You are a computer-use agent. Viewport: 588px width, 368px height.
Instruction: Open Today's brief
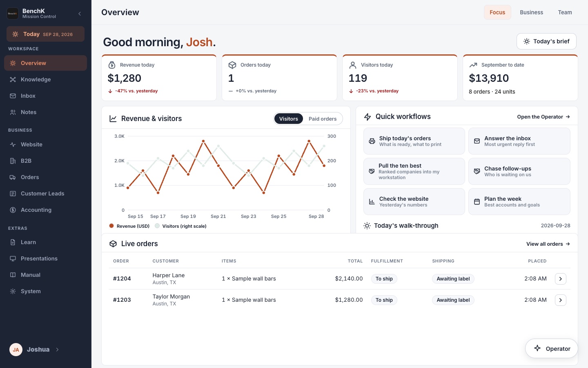coord(546,41)
